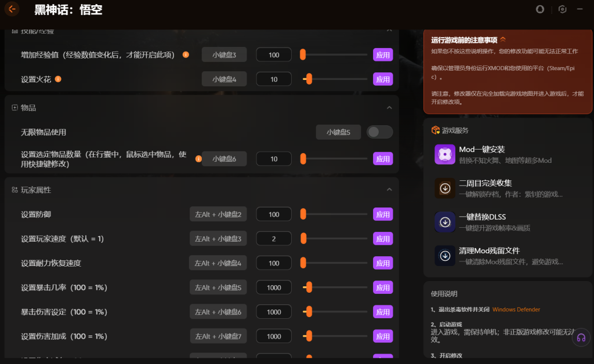Open the 二周目完美收集 service title

coord(486,183)
